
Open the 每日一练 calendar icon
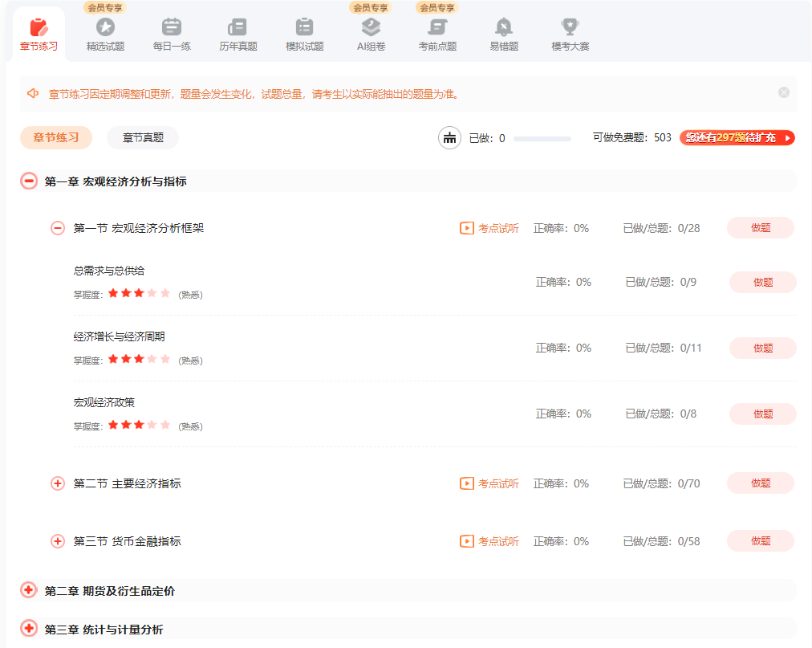[172, 27]
